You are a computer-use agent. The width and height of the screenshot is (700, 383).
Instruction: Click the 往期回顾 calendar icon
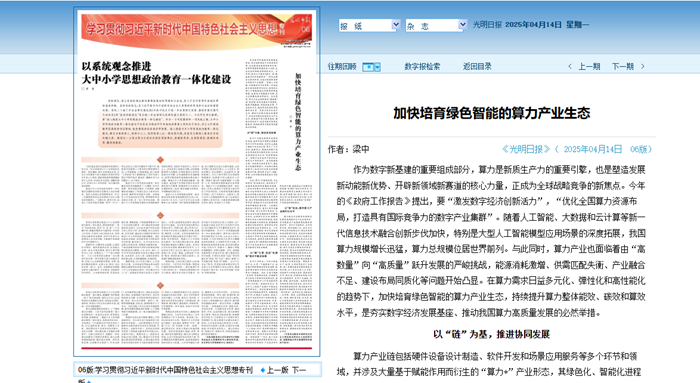tap(368, 67)
